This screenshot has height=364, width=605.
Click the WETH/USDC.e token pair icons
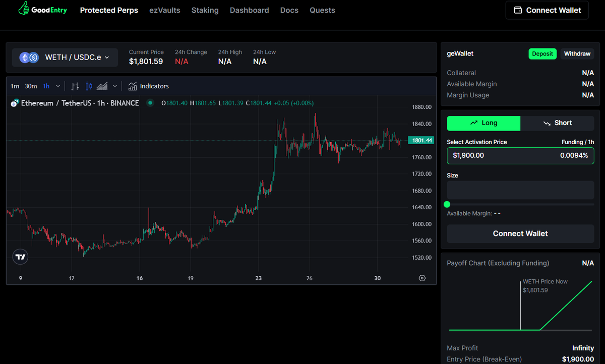[x=29, y=57]
